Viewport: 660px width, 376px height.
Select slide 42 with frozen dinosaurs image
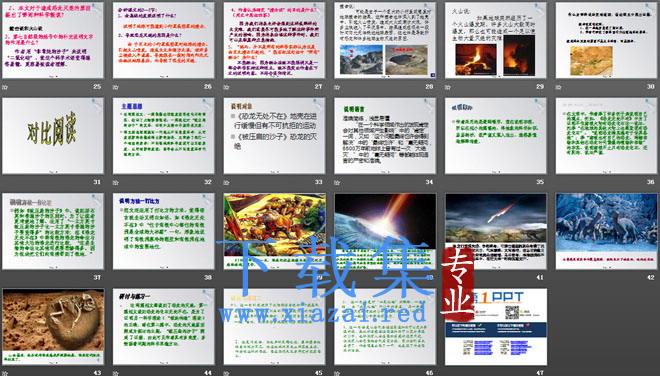coord(607,231)
